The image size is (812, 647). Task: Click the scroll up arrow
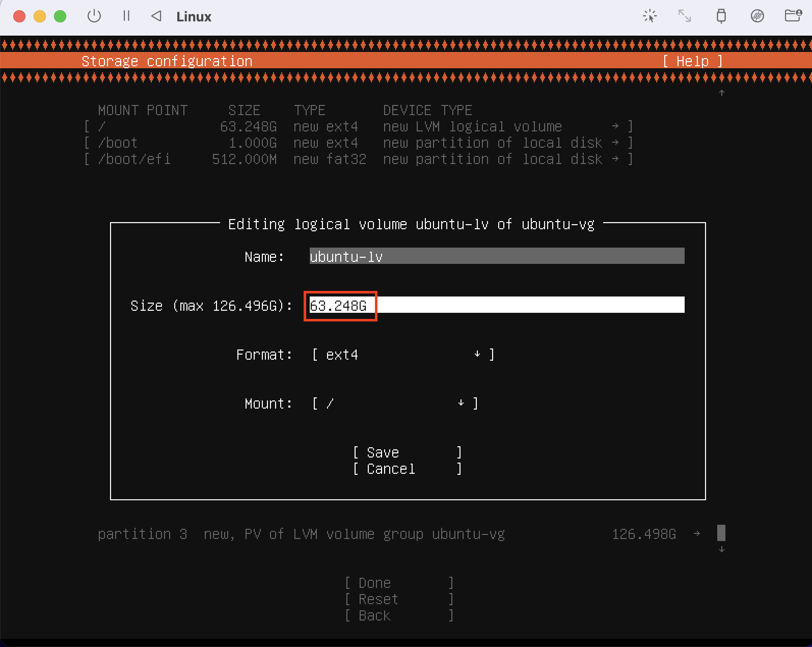[x=721, y=93]
